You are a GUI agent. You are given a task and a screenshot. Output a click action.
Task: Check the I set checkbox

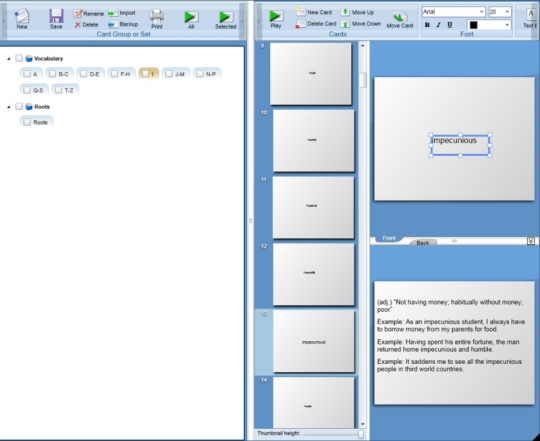pyautogui.click(x=145, y=74)
